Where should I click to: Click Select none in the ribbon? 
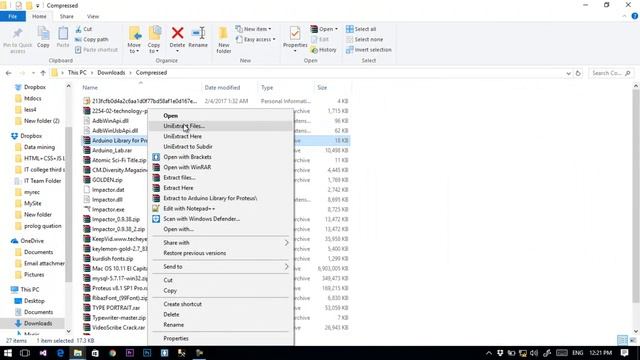tap(364, 40)
